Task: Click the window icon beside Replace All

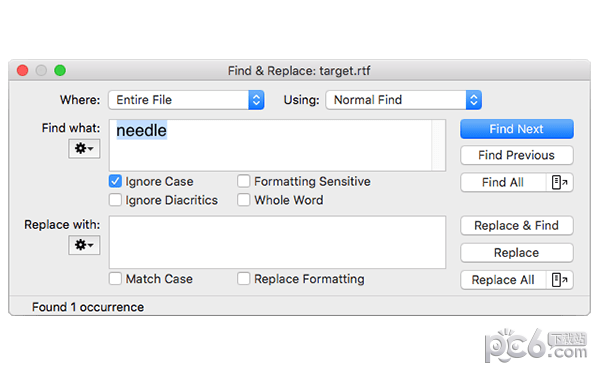Action: 559,280
